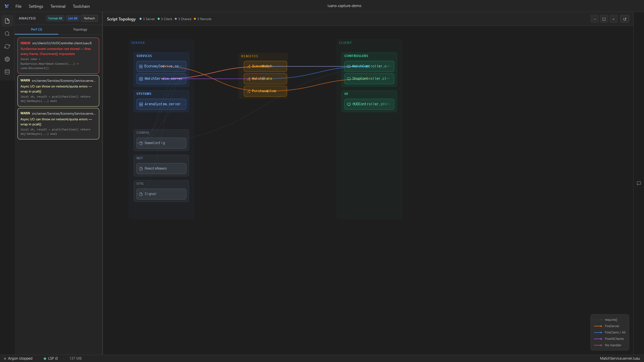
Task: Select the RemoteNames node label
Action: click(x=156, y=169)
